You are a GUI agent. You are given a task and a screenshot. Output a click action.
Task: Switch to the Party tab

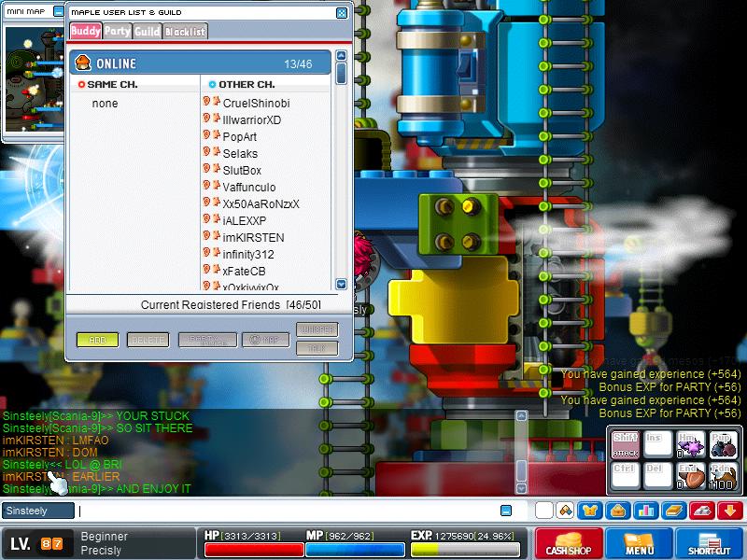118,32
